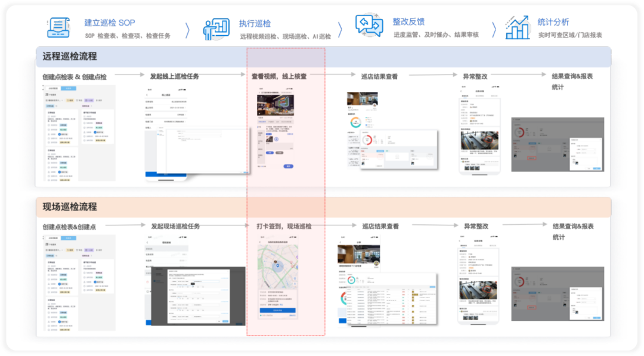Click the chevron before 统计分析 step
Image resolution: width=644 pixels, height=356 pixels.
point(494,30)
